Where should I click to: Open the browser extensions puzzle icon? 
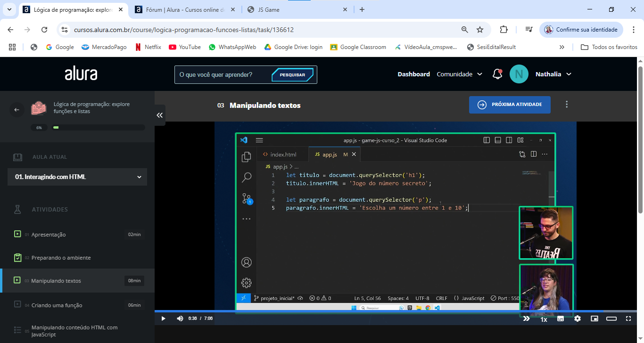point(504,30)
